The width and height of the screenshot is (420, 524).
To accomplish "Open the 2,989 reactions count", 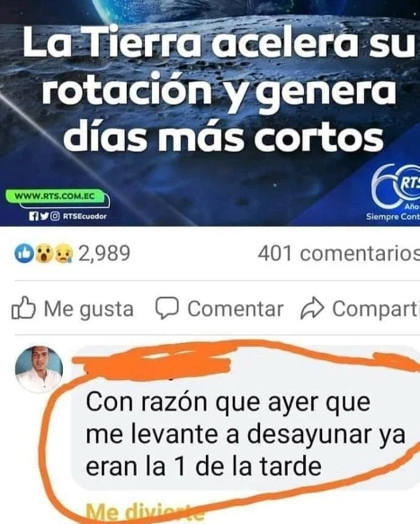I will coord(104,253).
